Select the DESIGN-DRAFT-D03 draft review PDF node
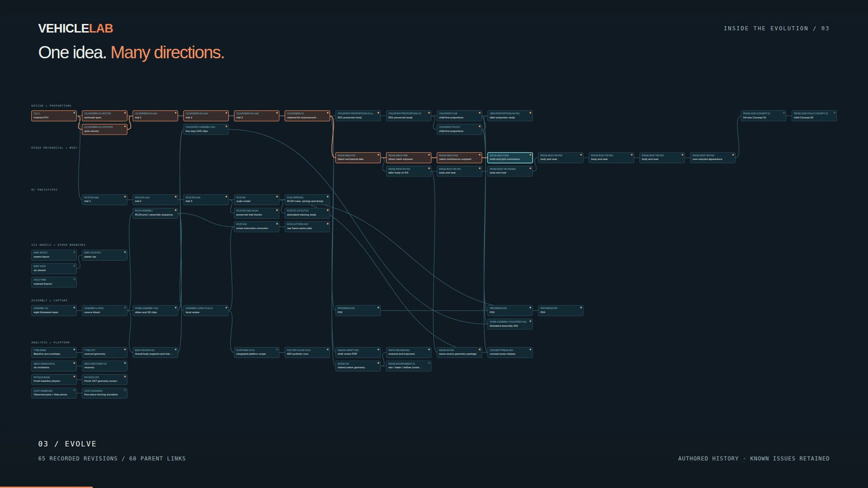The height and width of the screenshot is (488, 868). [x=358, y=353]
